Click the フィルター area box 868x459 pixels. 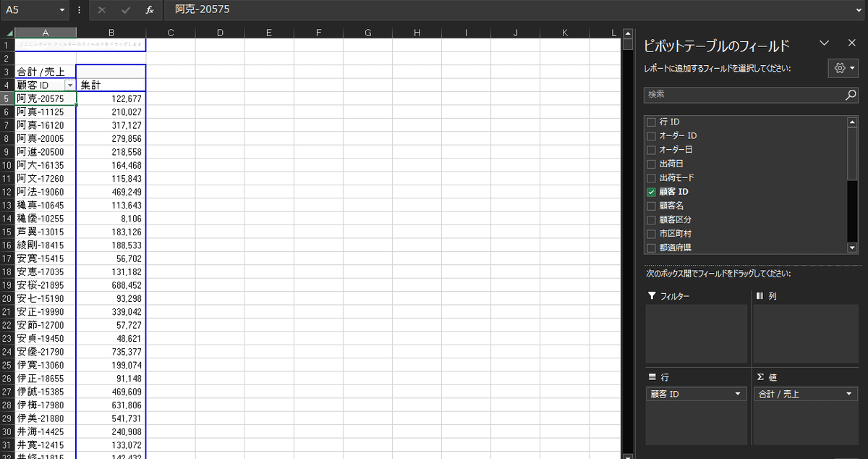[x=697, y=334]
